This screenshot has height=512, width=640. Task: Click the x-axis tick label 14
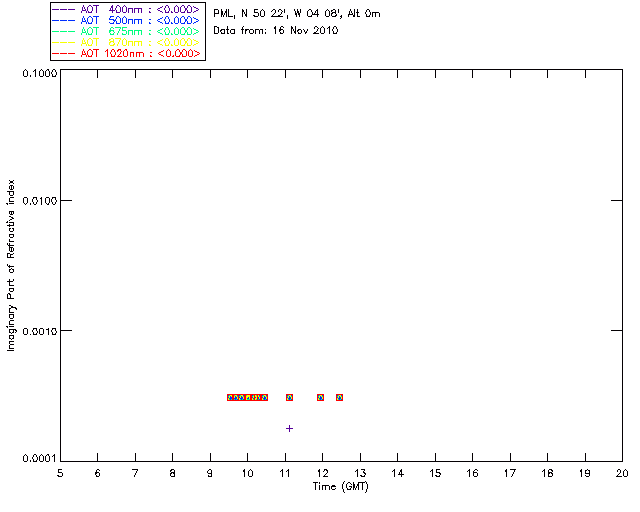pyautogui.click(x=398, y=473)
